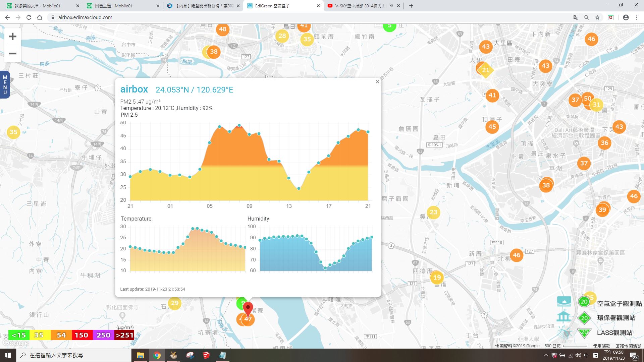Open Chrome from taskbar

pos(157,355)
